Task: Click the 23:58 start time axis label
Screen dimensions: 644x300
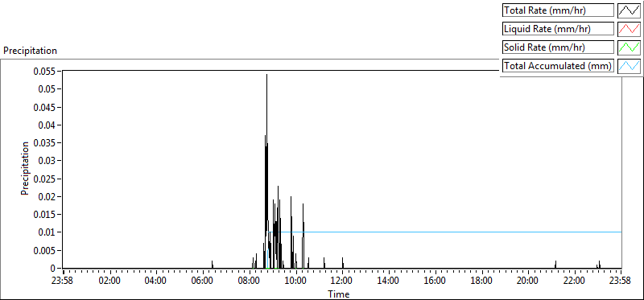Action: coord(64,282)
